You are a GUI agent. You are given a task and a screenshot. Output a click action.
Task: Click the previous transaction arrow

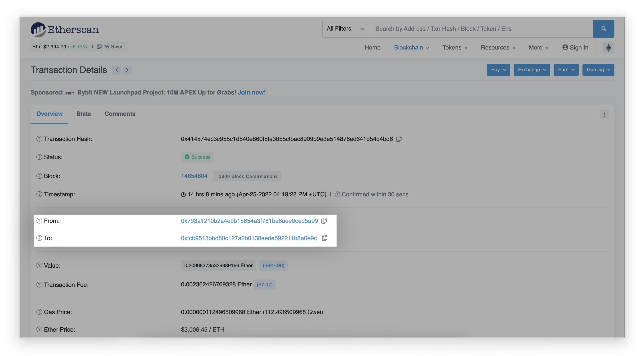coord(116,70)
